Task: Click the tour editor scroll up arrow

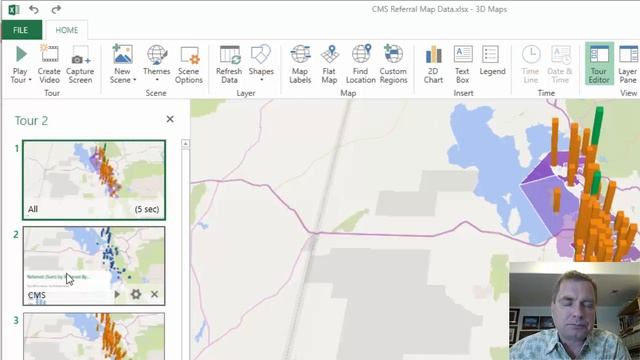Action: (x=185, y=144)
